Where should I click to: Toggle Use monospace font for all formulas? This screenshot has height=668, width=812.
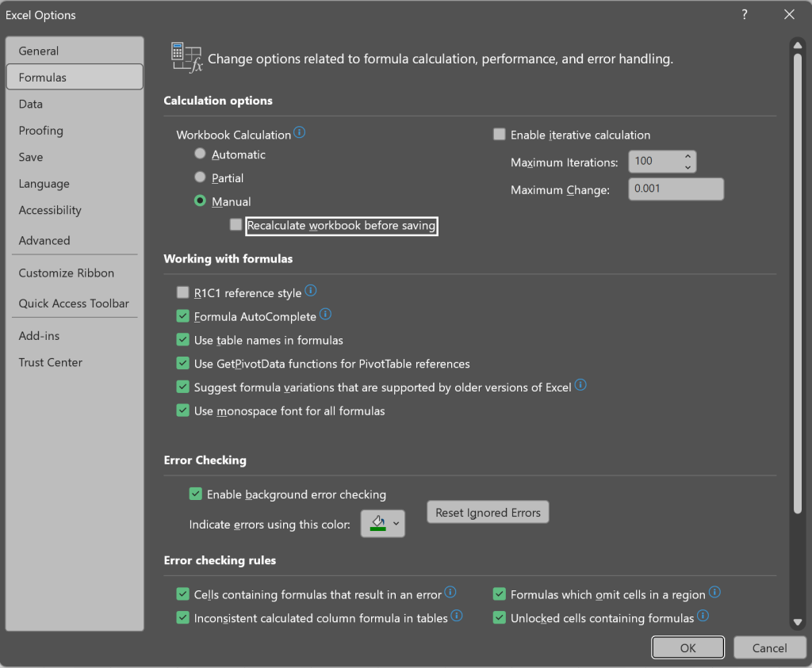(183, 410)
